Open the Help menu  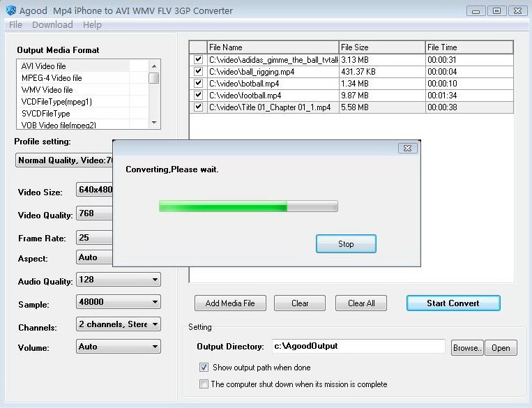(x=92, y=25)
